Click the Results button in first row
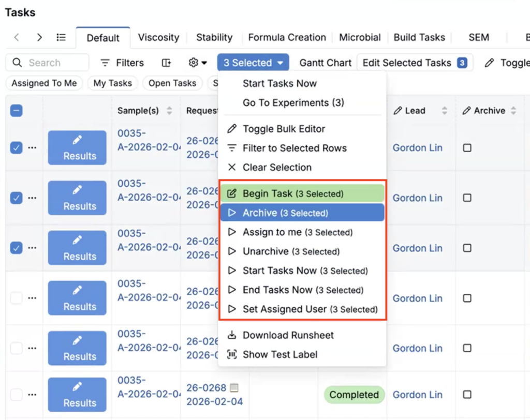The height and width of the screenshot is (420, 530). tap(77, 147)
